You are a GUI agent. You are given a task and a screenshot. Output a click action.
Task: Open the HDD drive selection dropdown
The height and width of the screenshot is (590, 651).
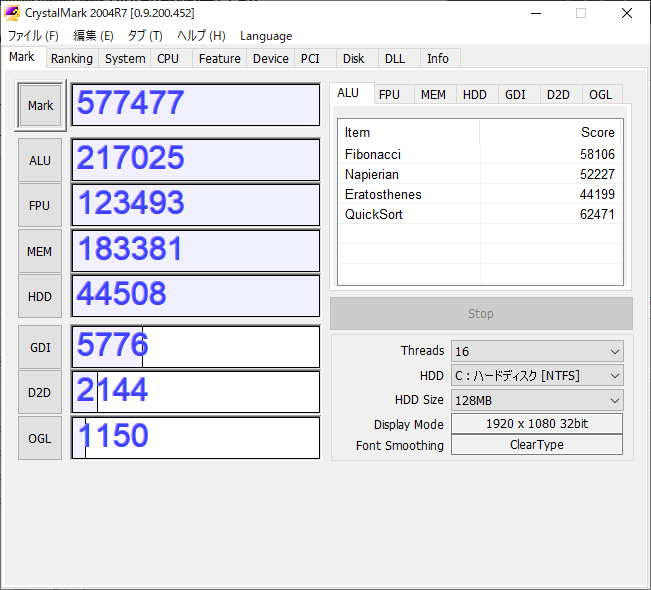click(x=537, y=376)
